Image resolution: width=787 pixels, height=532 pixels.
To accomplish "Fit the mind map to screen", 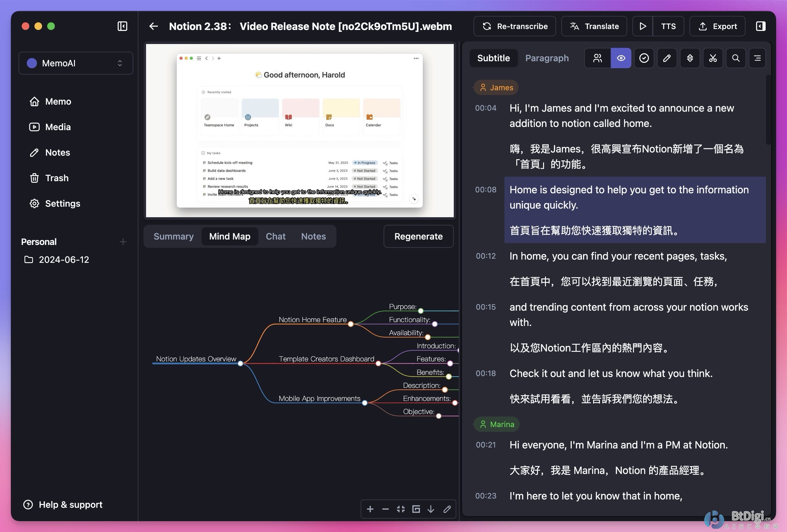I will tap(401, 509).
